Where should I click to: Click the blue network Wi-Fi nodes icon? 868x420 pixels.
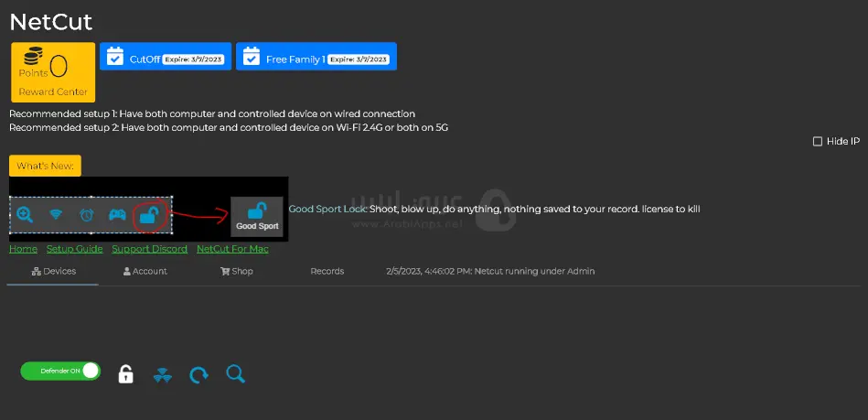pyautogui.click(x=162, y=374)
